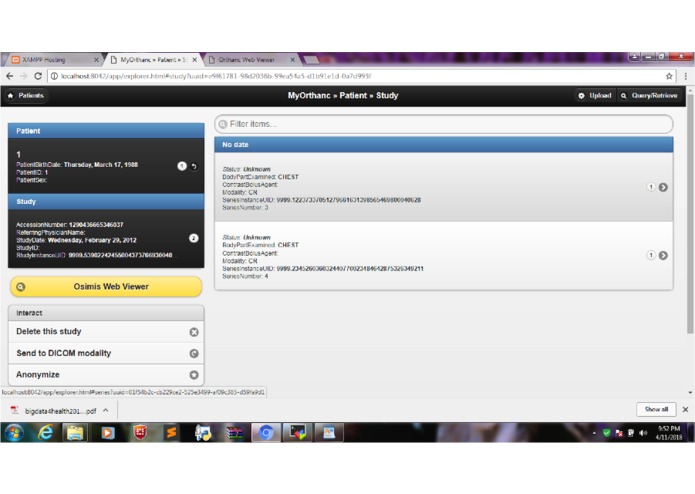Open the Upload page
The width and height of the screenshot is (695, 494).
595,96
